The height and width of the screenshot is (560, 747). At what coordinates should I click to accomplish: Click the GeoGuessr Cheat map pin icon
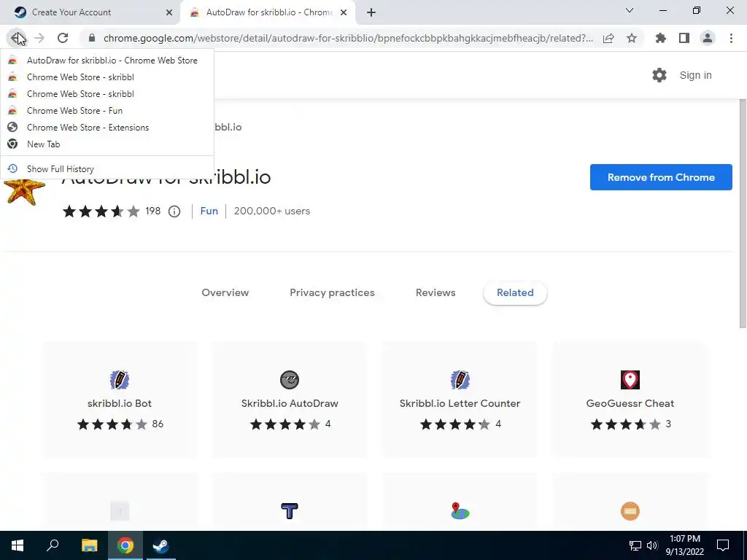coord(630,379)
